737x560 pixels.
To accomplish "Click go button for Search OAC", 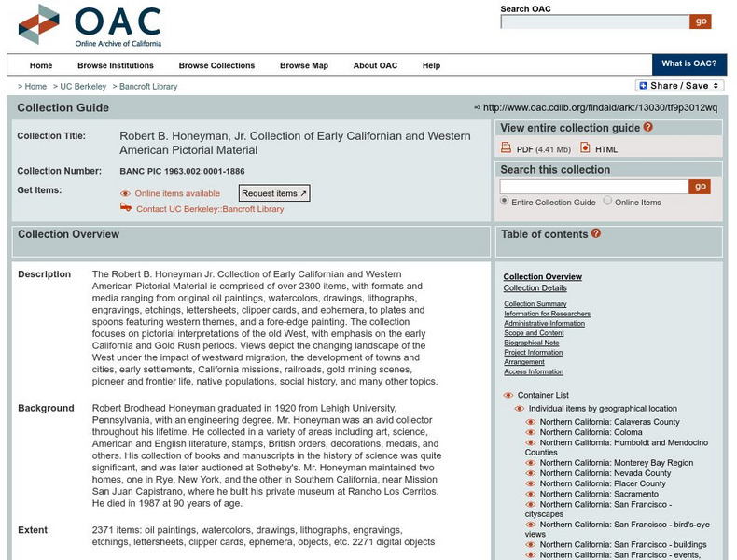I will coord(701,21).
